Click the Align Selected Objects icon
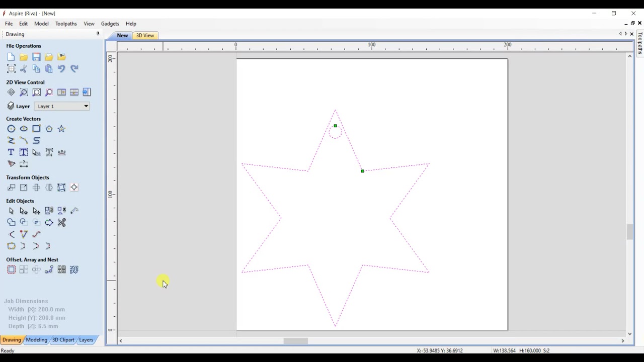644x362 pixels. point(74,187)
